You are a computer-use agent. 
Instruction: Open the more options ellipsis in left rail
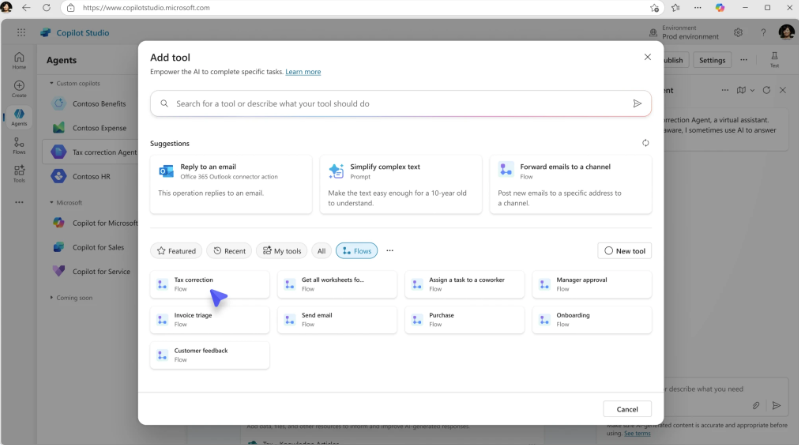click(x=19, y=202)
